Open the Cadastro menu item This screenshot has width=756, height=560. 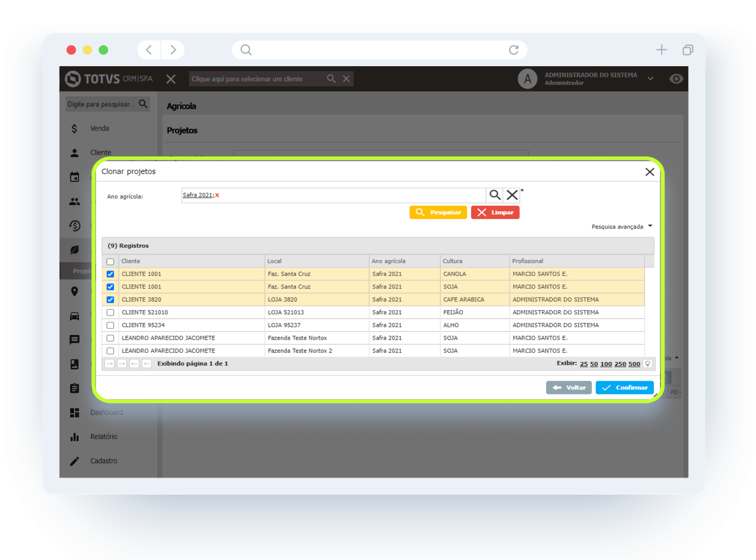click(104, 461)
